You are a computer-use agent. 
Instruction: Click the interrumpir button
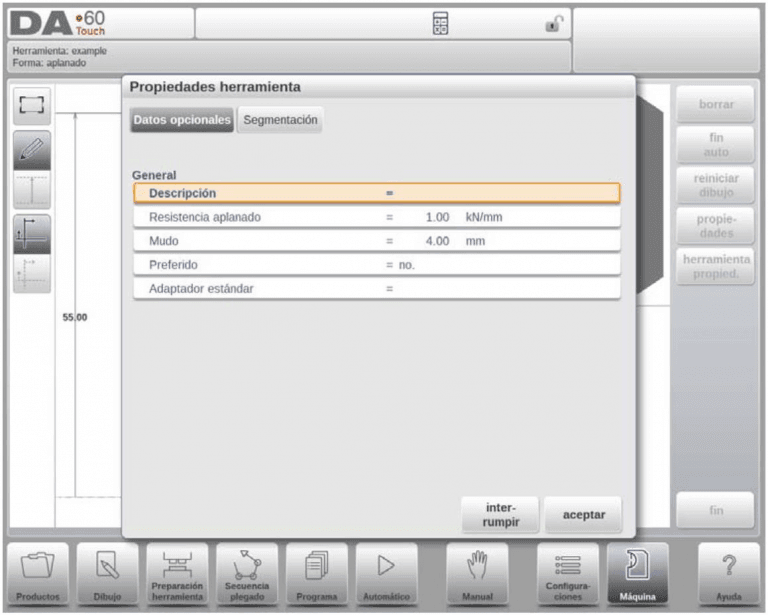500,515
